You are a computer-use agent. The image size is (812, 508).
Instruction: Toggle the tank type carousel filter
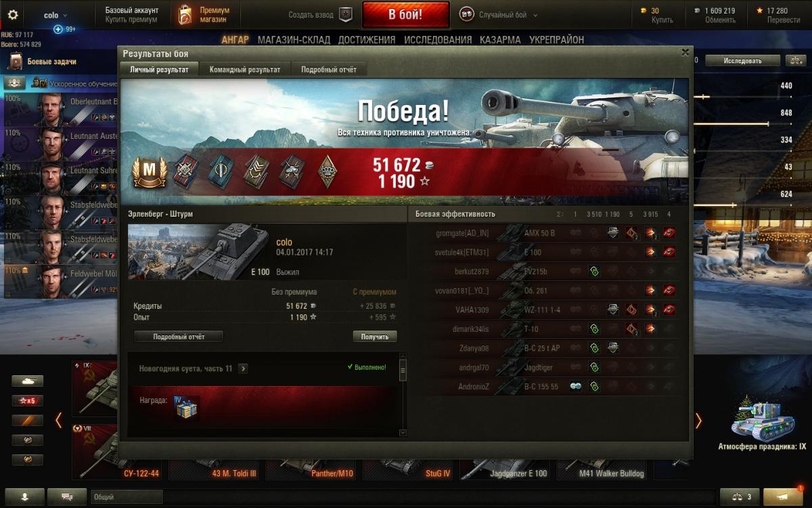(x=28, y=381)
